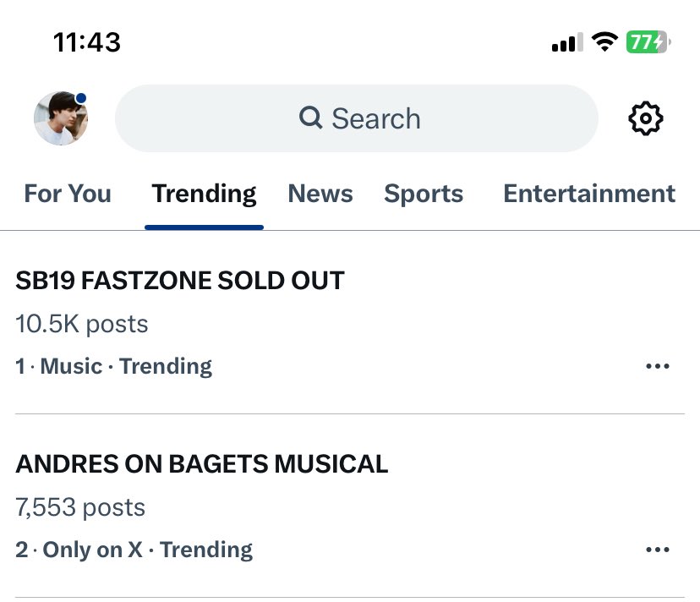Tap the blue notification dot on avatar
700x602 pixels.
tap(81, 99)
